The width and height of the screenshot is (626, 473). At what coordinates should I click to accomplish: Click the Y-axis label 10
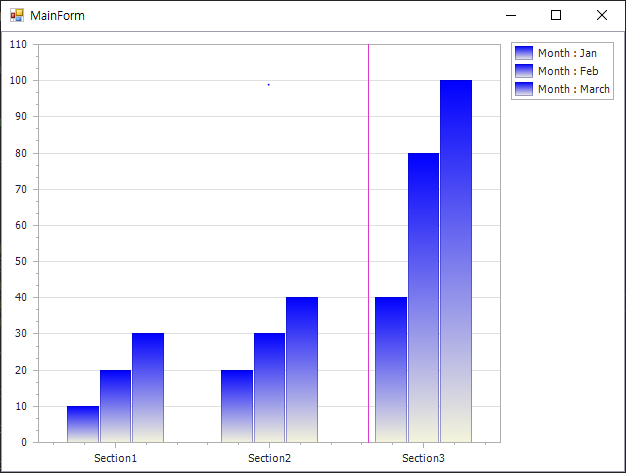(21, 406)
